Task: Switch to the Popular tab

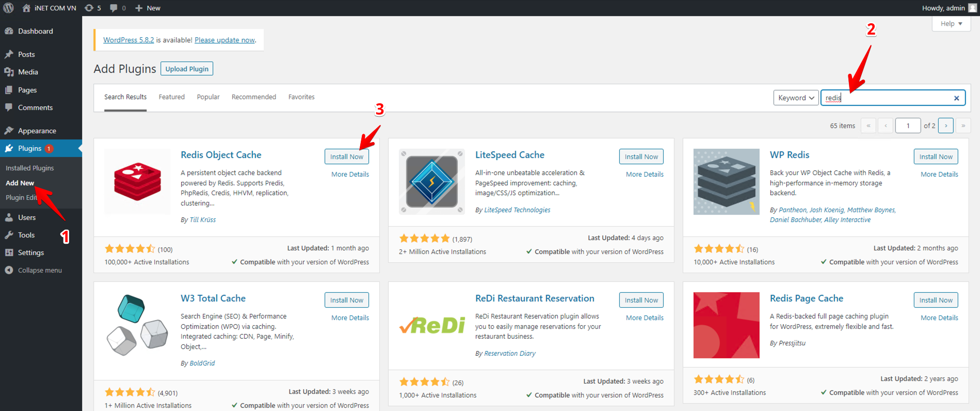Action: pyautogui.click(x=208, y=97)
